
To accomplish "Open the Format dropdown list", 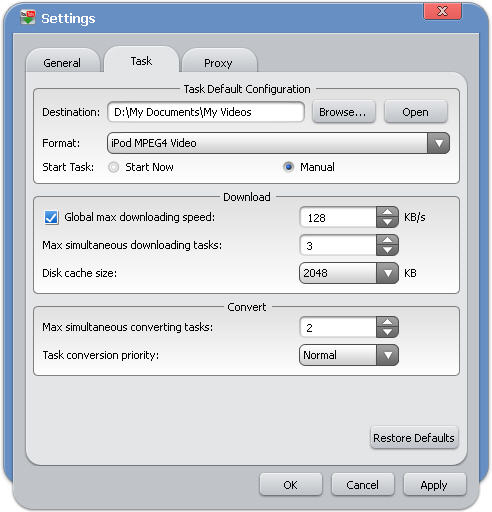I will (439, 143).
